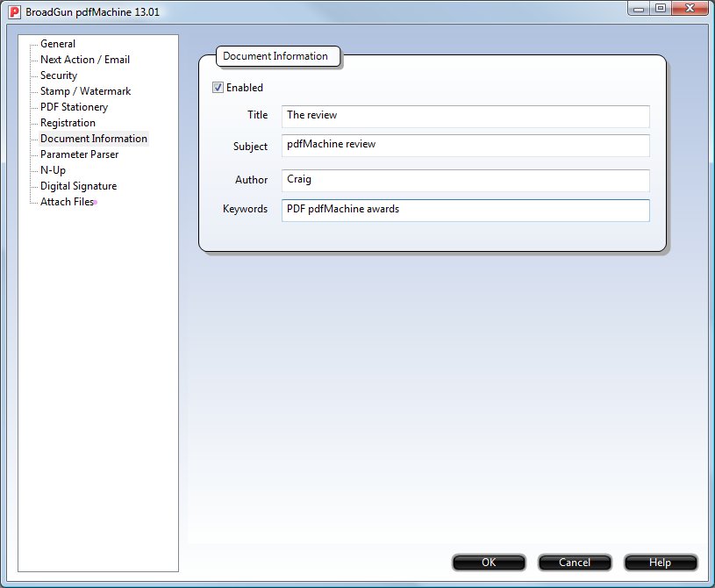Click into the Title text field
The image size is (715, 588).
point(465,116)
